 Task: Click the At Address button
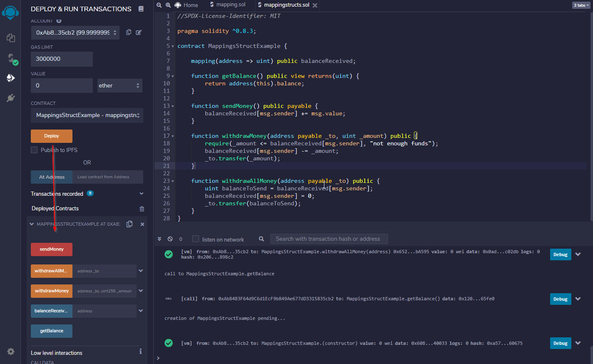[52, 177]
